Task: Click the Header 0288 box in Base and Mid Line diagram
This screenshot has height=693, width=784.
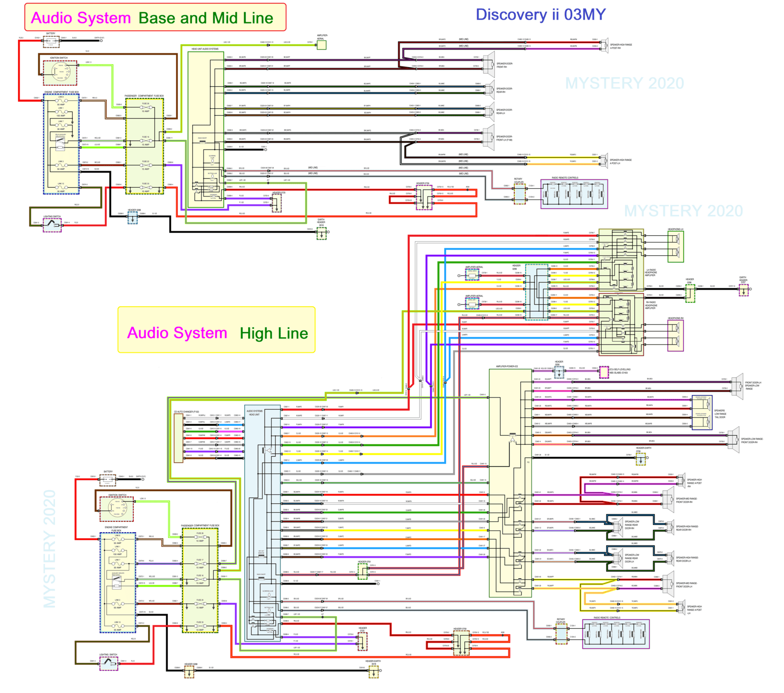Action: click(x=132, y=218)
